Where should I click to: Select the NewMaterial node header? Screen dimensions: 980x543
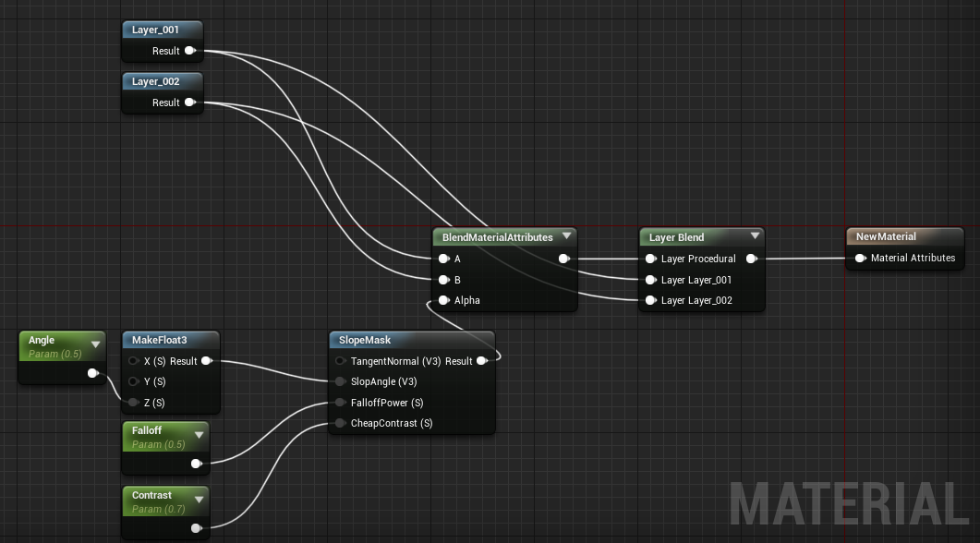[885, 236]
